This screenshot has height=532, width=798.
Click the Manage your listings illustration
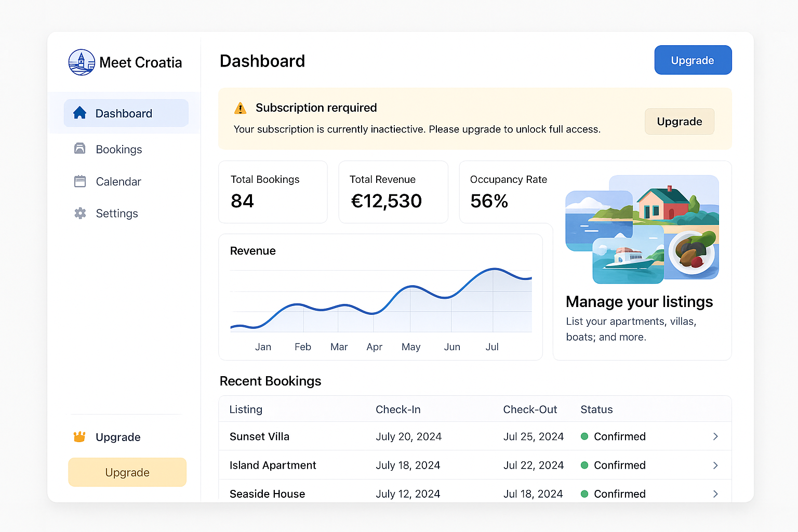[x=642, y=229]
